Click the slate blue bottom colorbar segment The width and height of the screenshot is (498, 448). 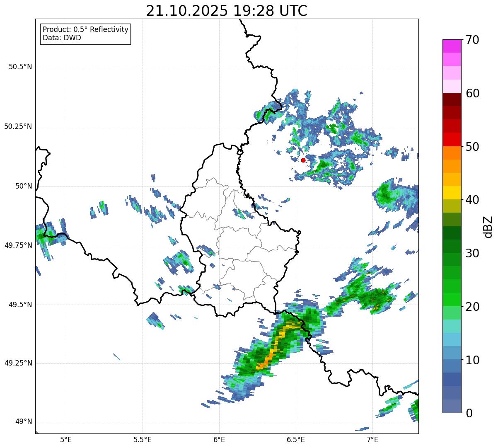coord(452,406)
